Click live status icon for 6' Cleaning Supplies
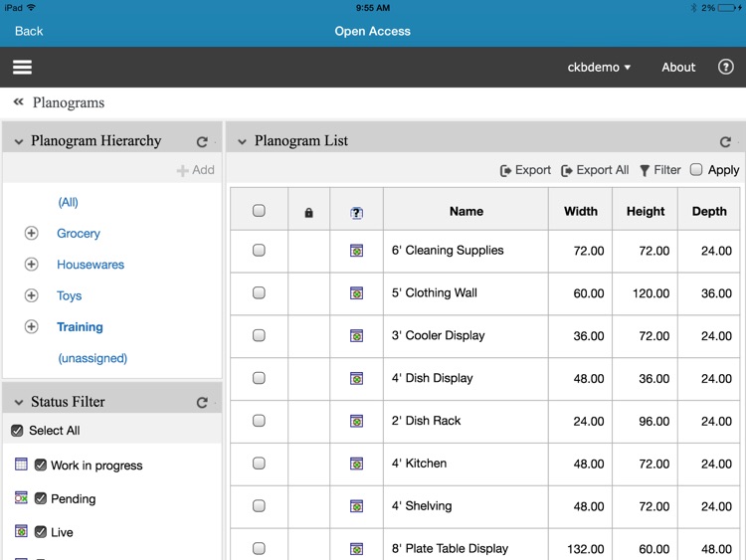Viewport: 746px width, 560px height. coord(356,251)
